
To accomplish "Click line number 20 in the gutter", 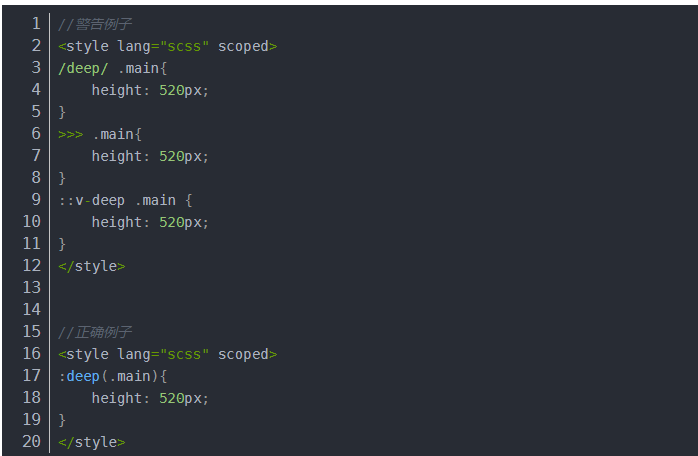I will coord(31,442).
